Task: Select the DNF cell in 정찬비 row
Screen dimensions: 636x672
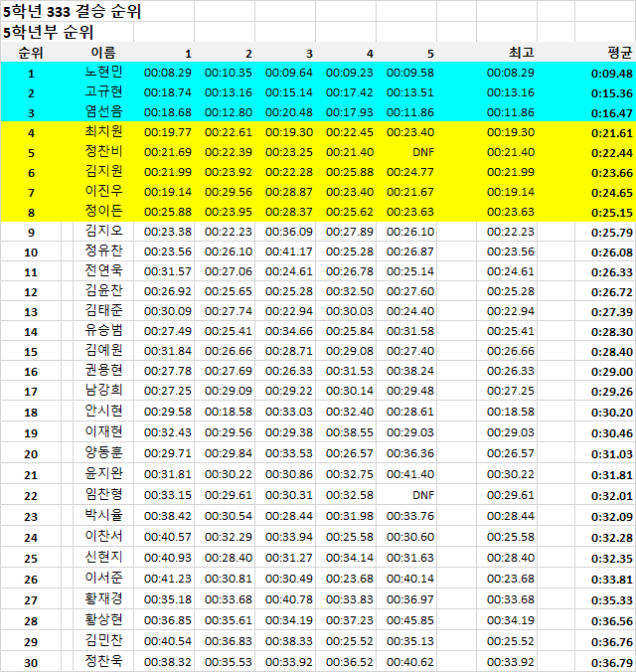Action: [423, 152]
